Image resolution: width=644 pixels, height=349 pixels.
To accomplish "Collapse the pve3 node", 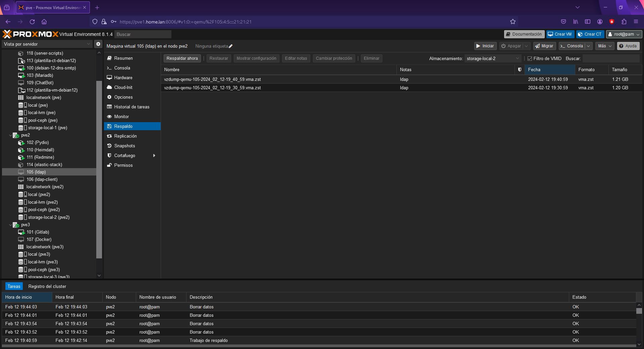I will (10, 225).
